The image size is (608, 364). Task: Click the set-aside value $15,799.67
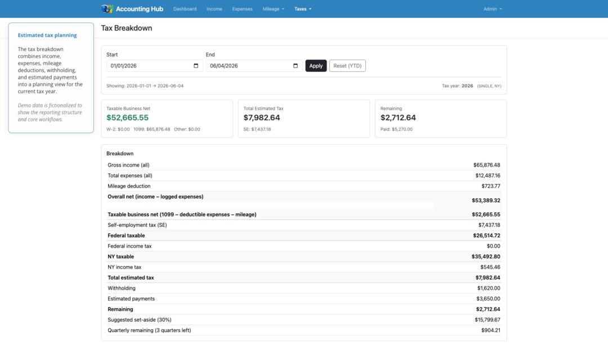click(x=488, y=320)
